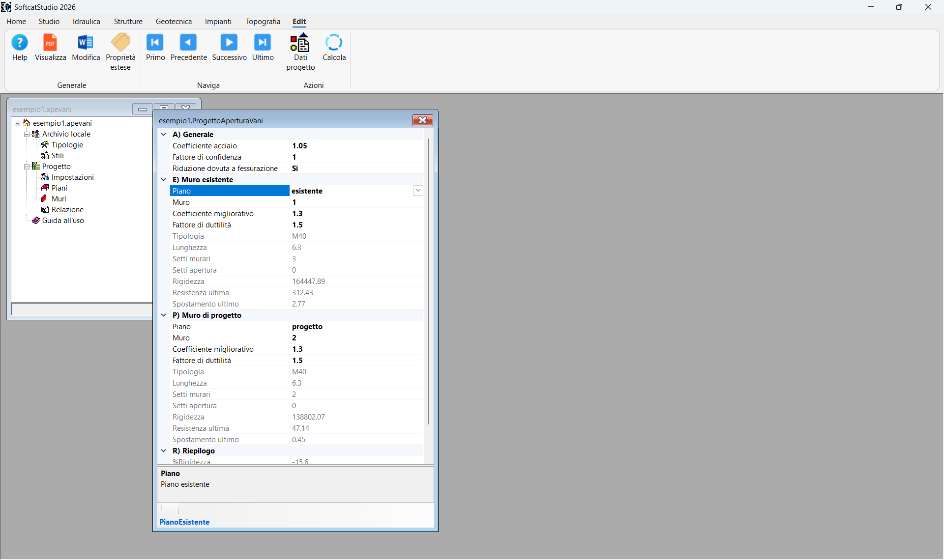Click the Modifica Word icon
This screenshot has height=560, width=944.
[86, 48]
